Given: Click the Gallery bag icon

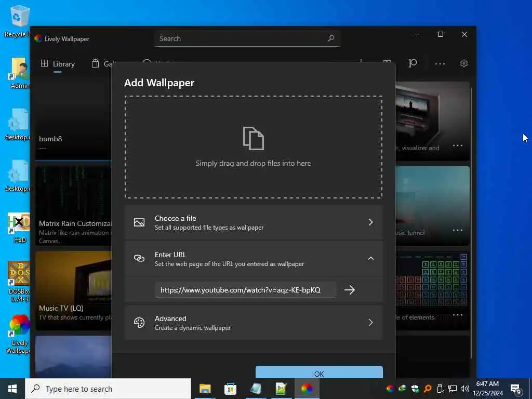Looking at the screenshot, I should coord(96,63).
